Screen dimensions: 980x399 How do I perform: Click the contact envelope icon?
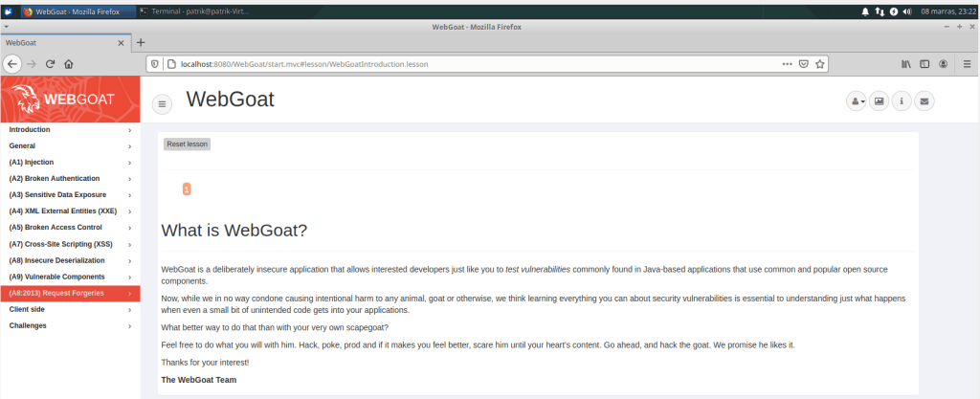pos(924,101)
